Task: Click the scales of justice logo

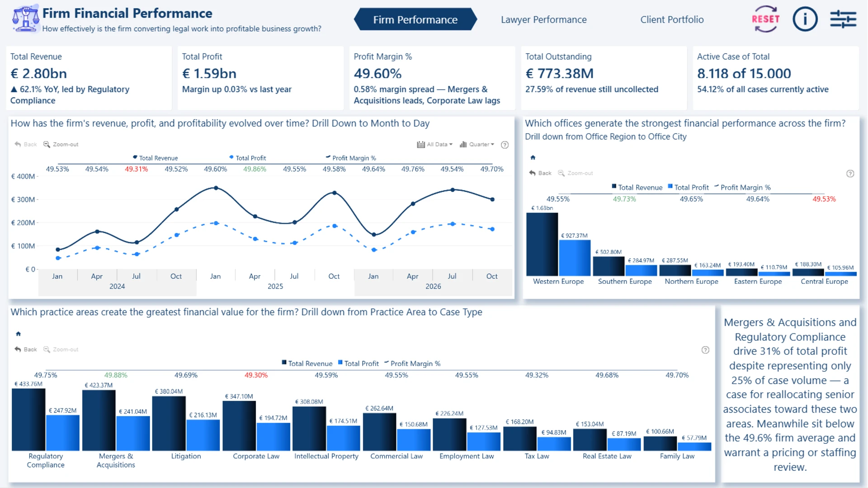Action: coord(25,19)
